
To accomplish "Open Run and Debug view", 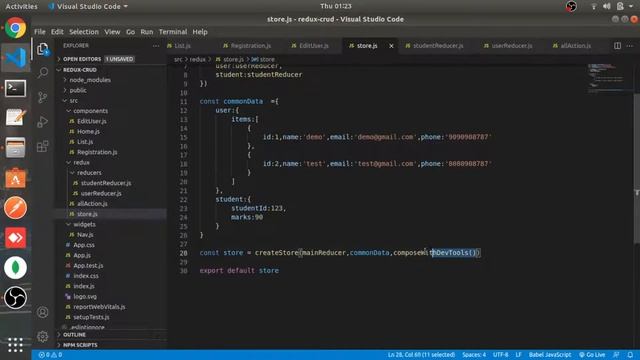I will click(42, 122).
